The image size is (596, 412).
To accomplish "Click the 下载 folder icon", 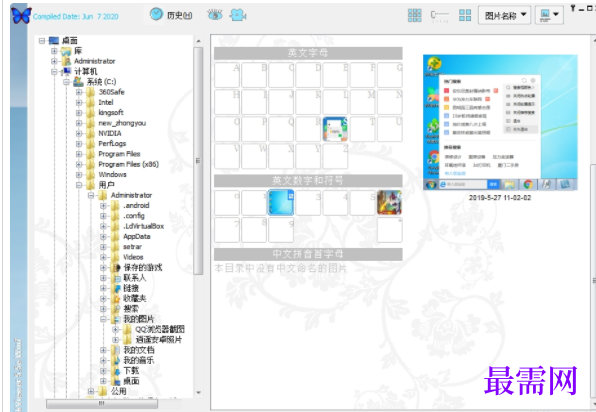I will coord(116,371).
